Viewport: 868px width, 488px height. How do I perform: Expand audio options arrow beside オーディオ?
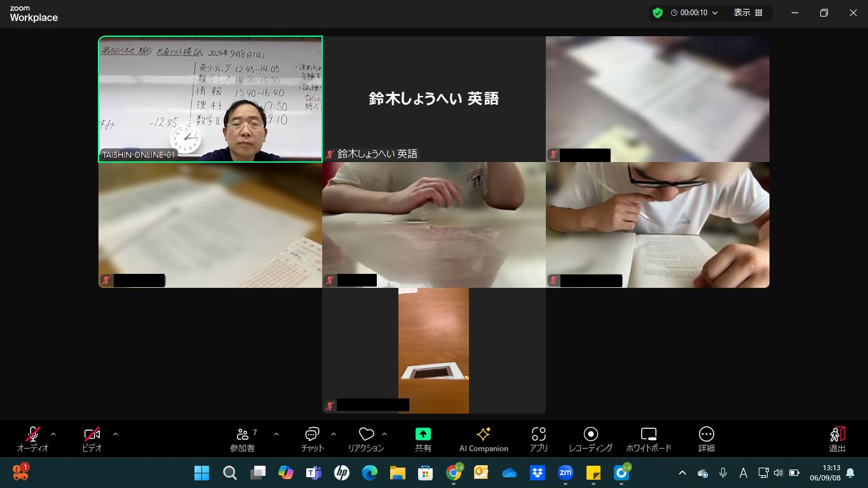53,434
